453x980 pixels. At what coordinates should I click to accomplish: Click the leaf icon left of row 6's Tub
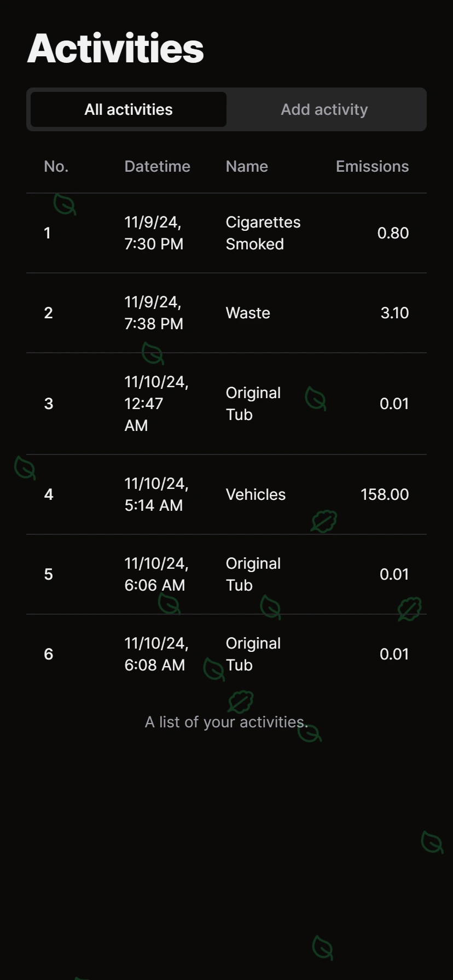click(214, 669)
